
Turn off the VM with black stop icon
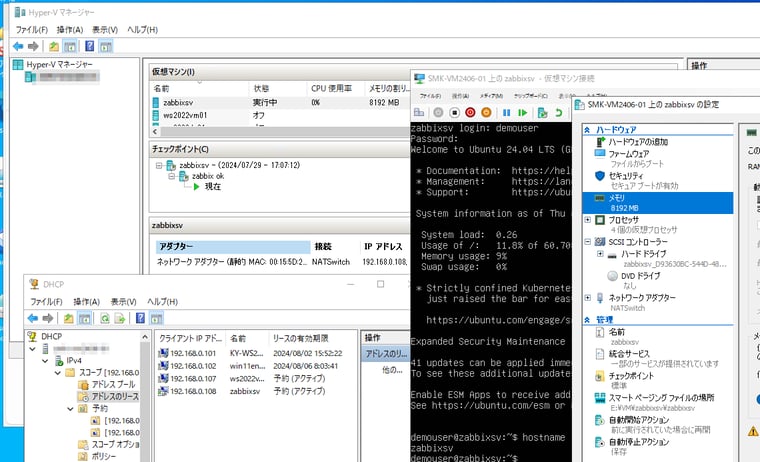click(x=454, y=112)
